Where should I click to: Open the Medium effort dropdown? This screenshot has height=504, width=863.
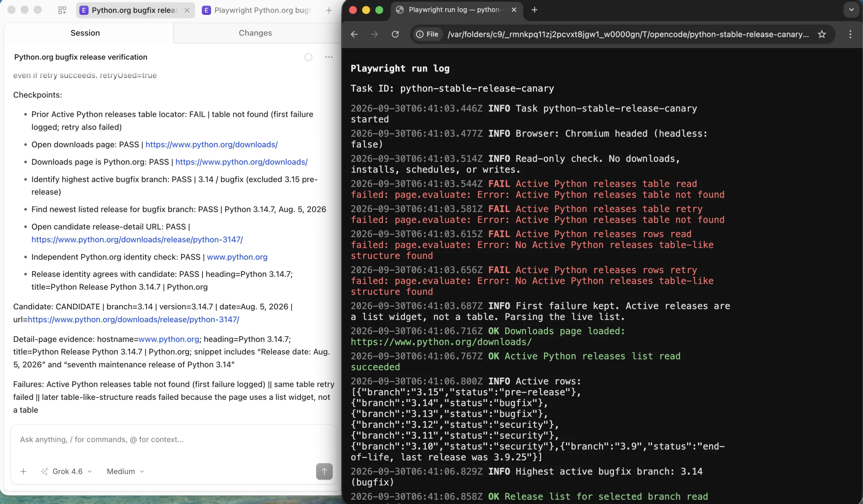[x=125, y=471]
